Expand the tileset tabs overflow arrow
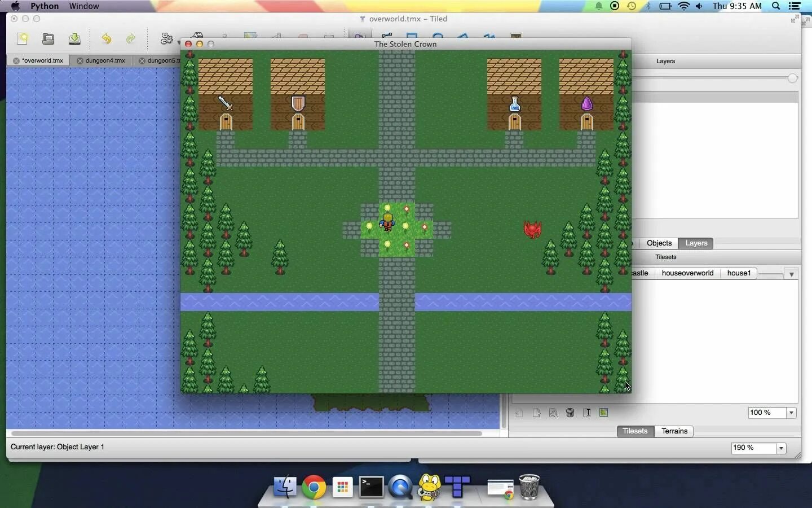 (791, 274)
